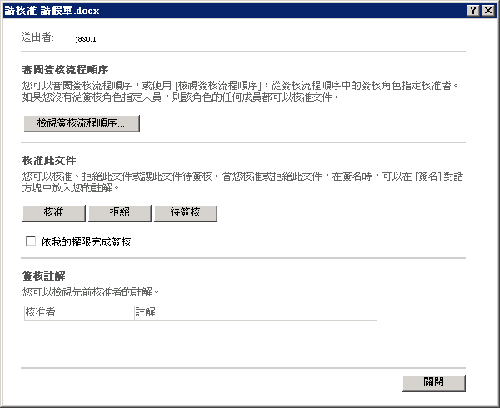
Task: Reject the document with the 拒絕 button
Action: (120, 213)
